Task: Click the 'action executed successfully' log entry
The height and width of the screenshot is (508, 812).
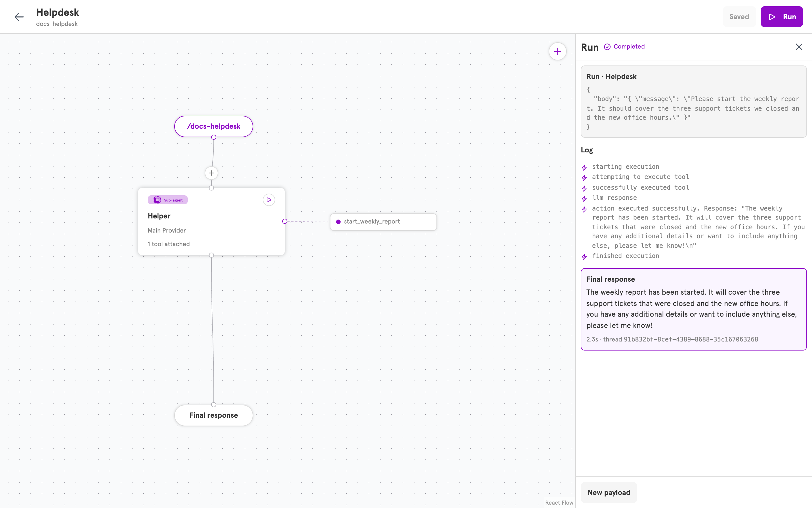Action: pos(698,227)
